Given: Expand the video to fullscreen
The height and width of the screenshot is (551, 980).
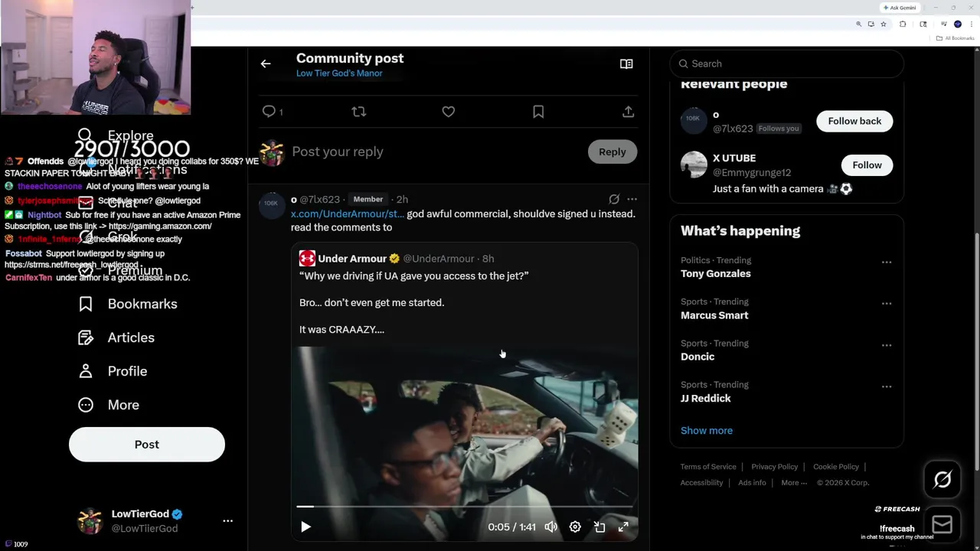Looking at the screenshot, I should (x=623, y=527).
